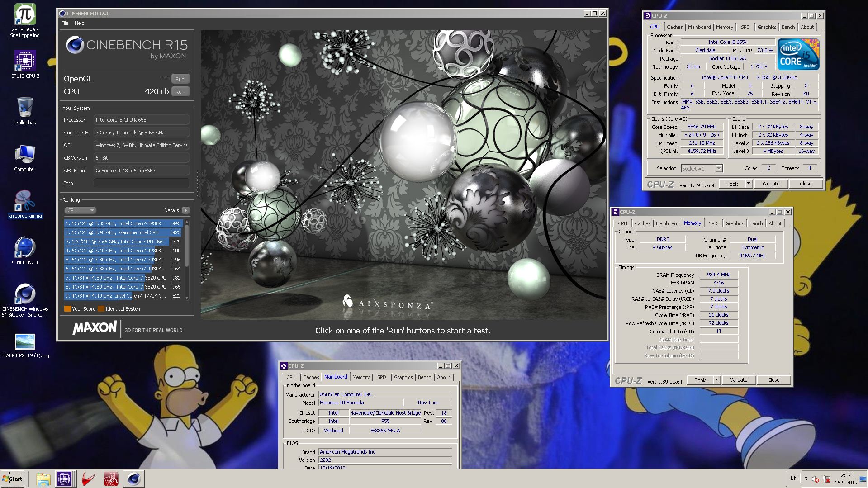Click the network tray icon
Image resolution: width=868 pixels, height=488 pixels.
826,479
